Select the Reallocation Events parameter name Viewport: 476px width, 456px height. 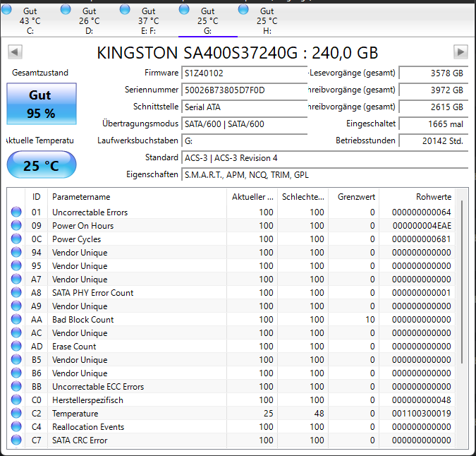click(x=88, y=427)
